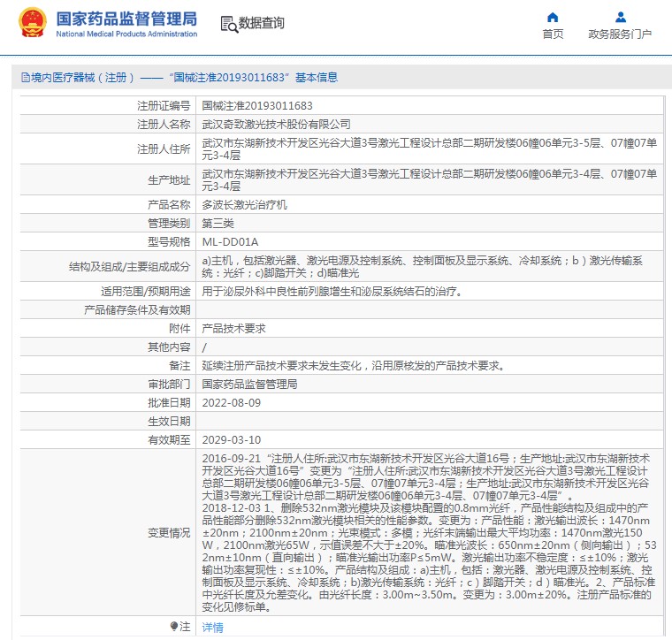Viewport: 672px width, 640px height.
Task: Click the 批准日期 row label
Action: [168, 403]
